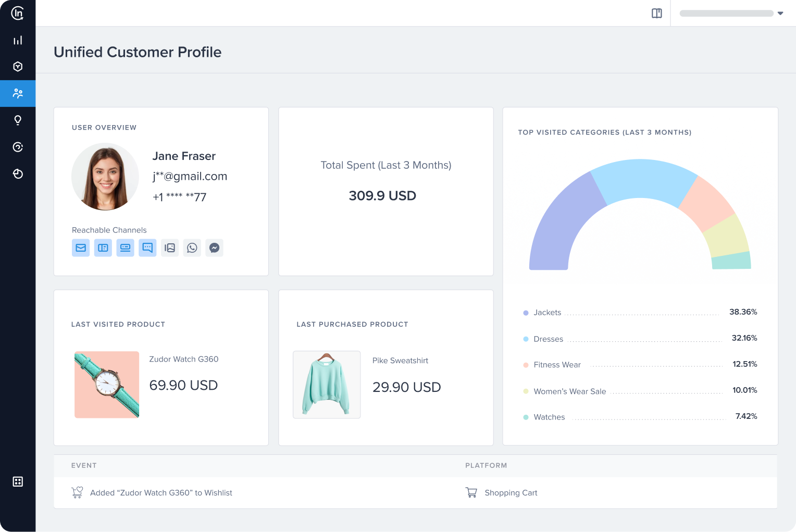The image size is (796, 532).
Task: Click the Facebook Messenger channel icon
Action: 214,248
